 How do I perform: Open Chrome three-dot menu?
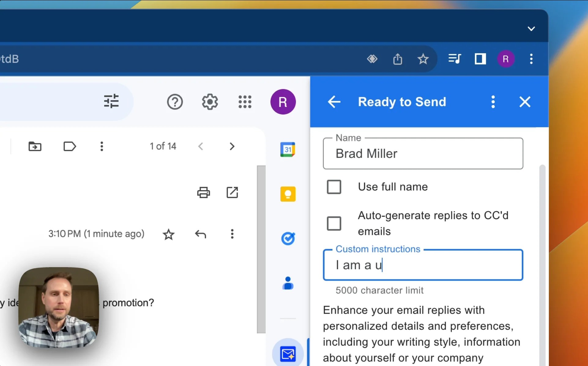click(x=531, y=59)
